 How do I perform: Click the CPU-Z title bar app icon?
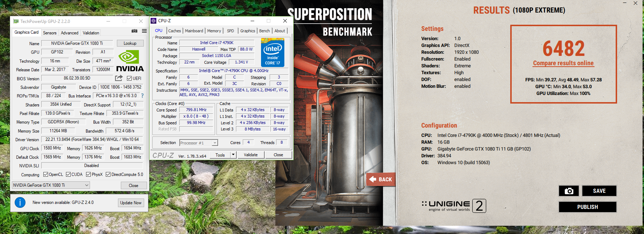coord(153,21)
